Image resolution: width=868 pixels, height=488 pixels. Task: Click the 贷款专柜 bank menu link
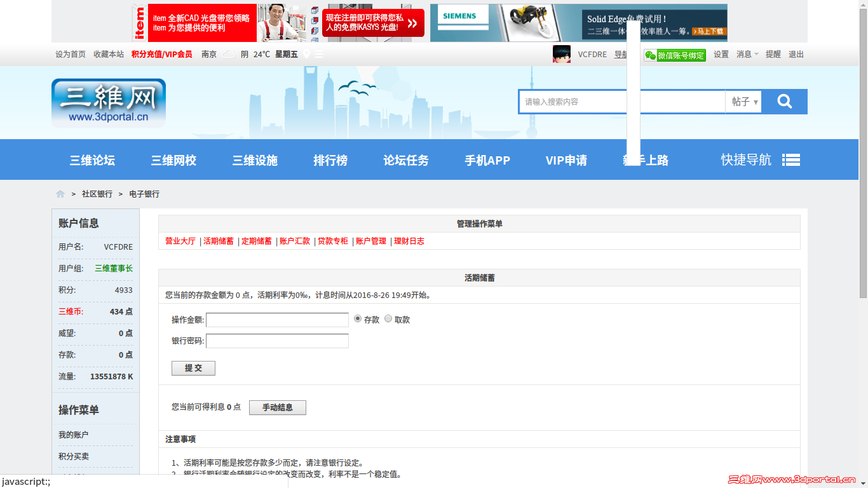pyautogui.click(x=333, y=241)
